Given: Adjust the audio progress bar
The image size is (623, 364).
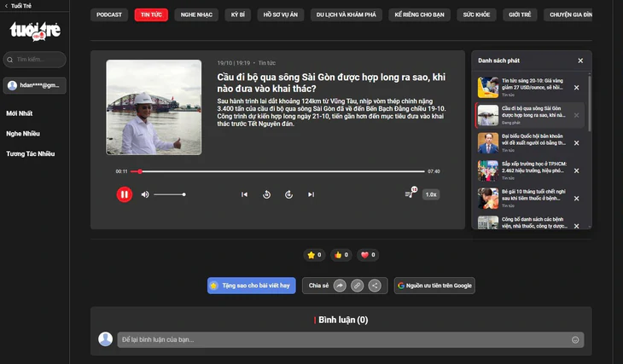Looking at the screenshot, I should (277, 171).
